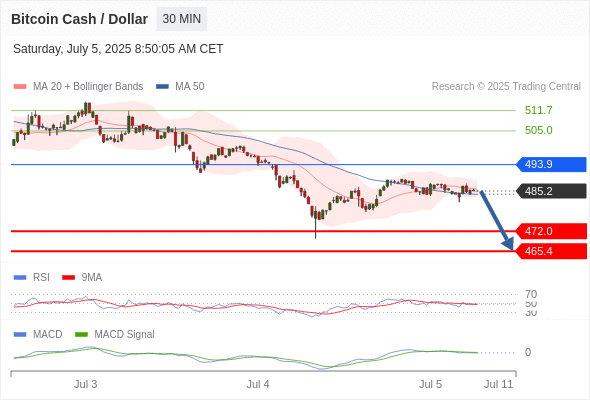Click the Jul 11 date axis label
The width and height of the screenshot is (590, 400).
pyautogui.click(x=499, y=384)
